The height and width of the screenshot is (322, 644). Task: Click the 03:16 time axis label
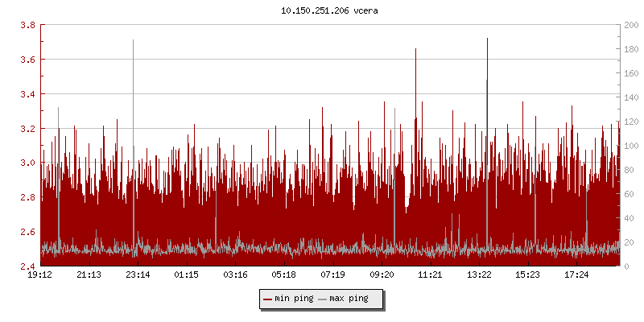(x=235, y=275)
